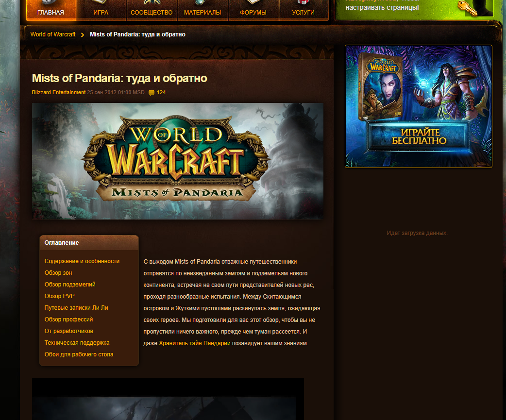Click the World of Warcraft breadcrumb link
This screenshot has height=420, width=506.
click(x=53, y=34)
